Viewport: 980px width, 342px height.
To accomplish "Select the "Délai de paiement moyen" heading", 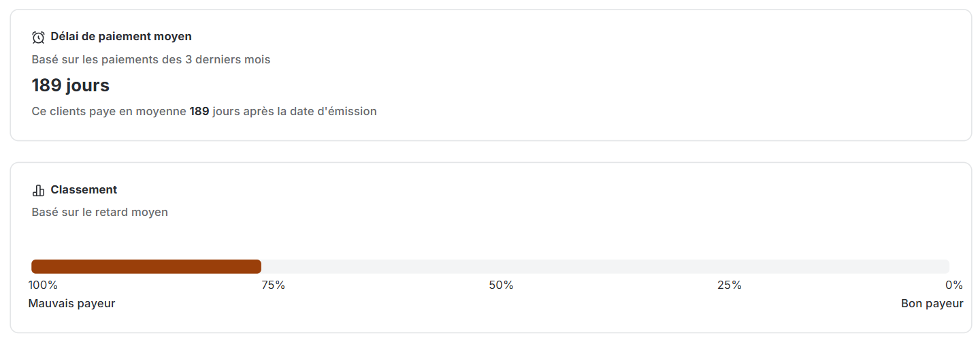I will point(121,37).
